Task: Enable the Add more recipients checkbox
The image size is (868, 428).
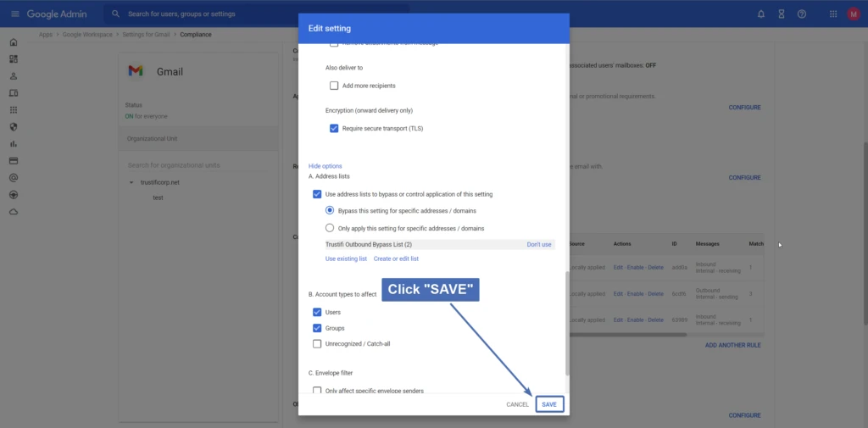Action: click(x=334, y=86)
